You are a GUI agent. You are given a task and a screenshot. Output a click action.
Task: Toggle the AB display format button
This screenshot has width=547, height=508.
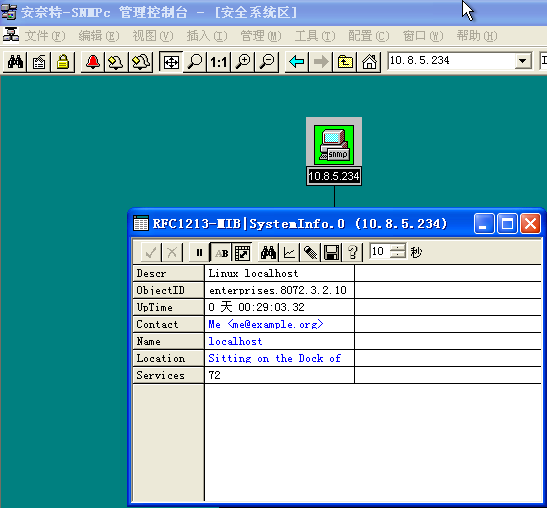tap(221, 252)
